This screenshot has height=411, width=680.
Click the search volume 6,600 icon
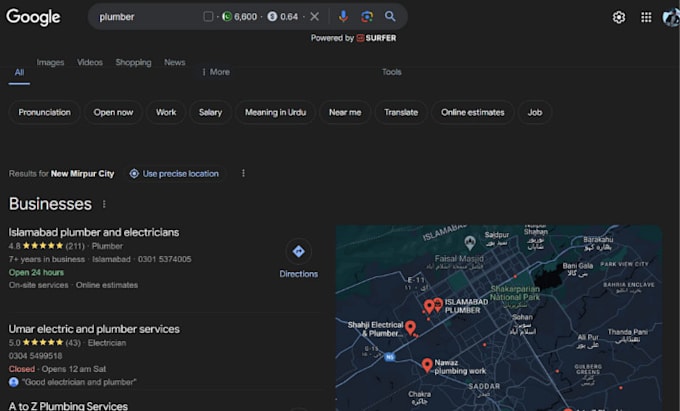tap(227, 16)
